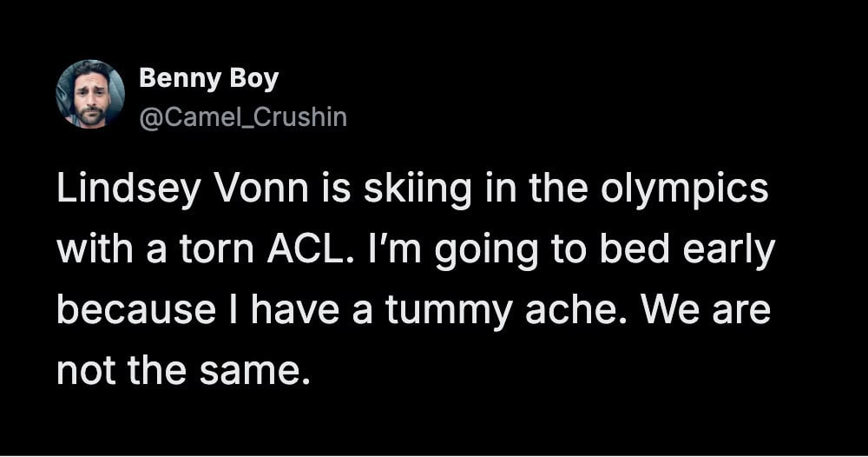Open the Benny Boy display name
The width and height of the screenshot is (868, 457).
(x=208, y=79)
